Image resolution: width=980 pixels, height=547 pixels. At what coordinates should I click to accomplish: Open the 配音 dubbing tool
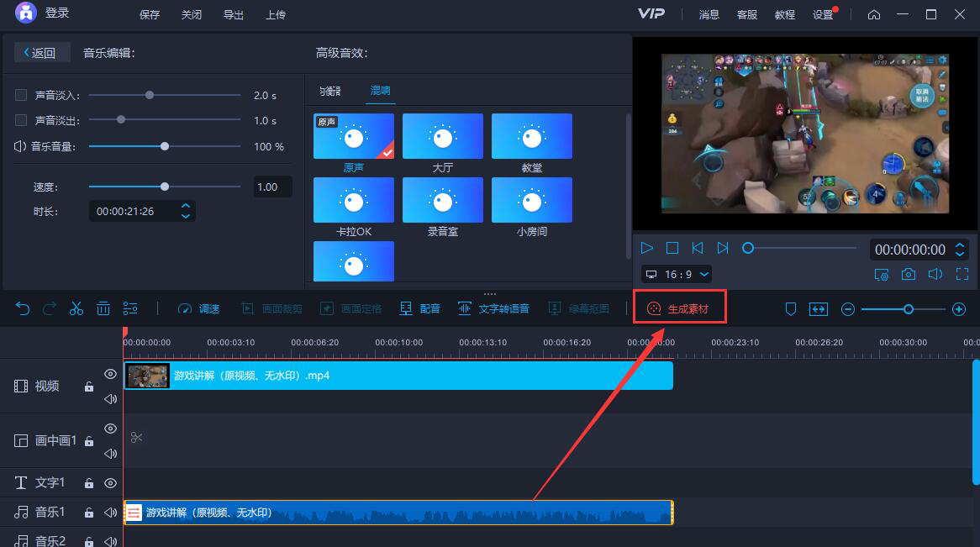click(419, 309)
